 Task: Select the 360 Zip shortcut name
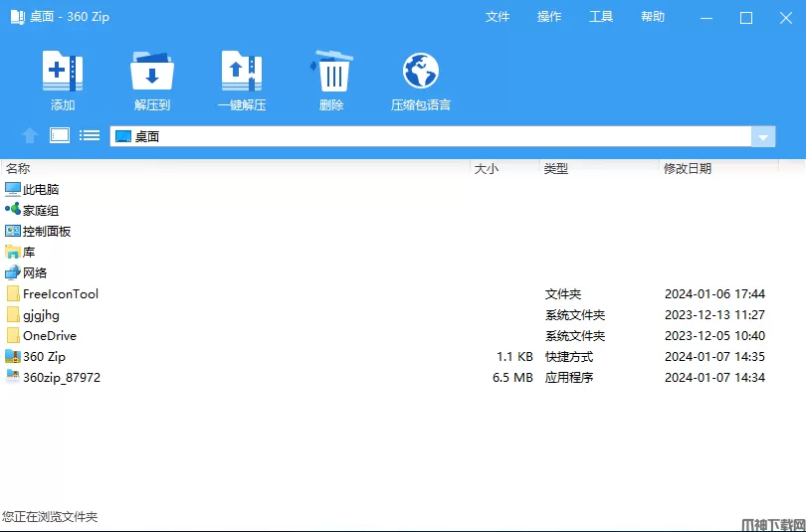tap(44, 356)
